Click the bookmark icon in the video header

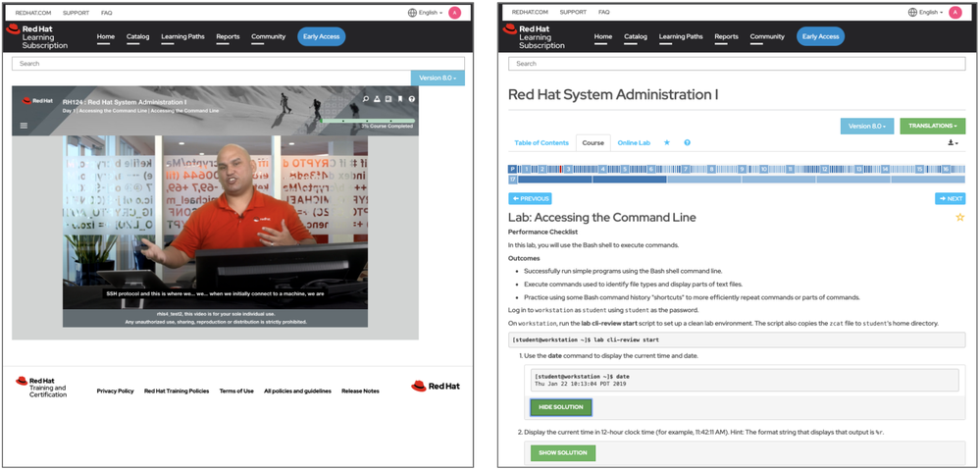[400, 99]
